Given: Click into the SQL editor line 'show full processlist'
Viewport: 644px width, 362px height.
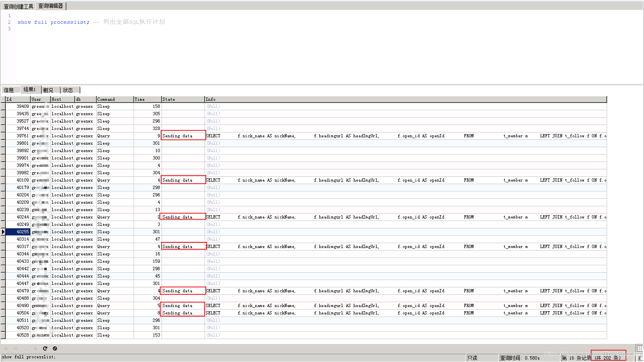Looking at the screenshot, I should [53, 22].
